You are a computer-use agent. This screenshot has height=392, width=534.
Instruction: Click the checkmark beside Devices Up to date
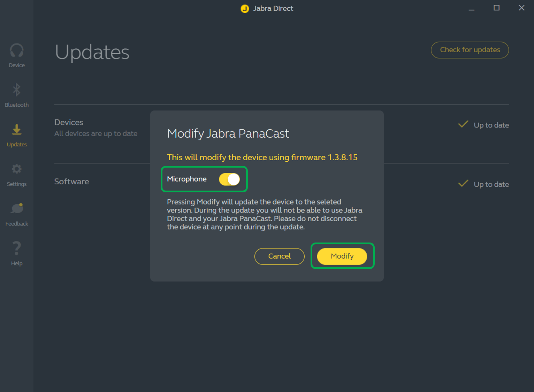463,124
